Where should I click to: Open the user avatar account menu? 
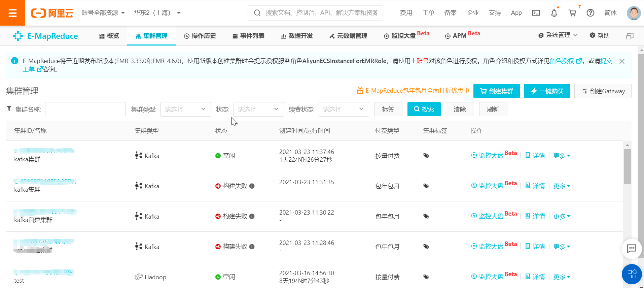(634, 13)
